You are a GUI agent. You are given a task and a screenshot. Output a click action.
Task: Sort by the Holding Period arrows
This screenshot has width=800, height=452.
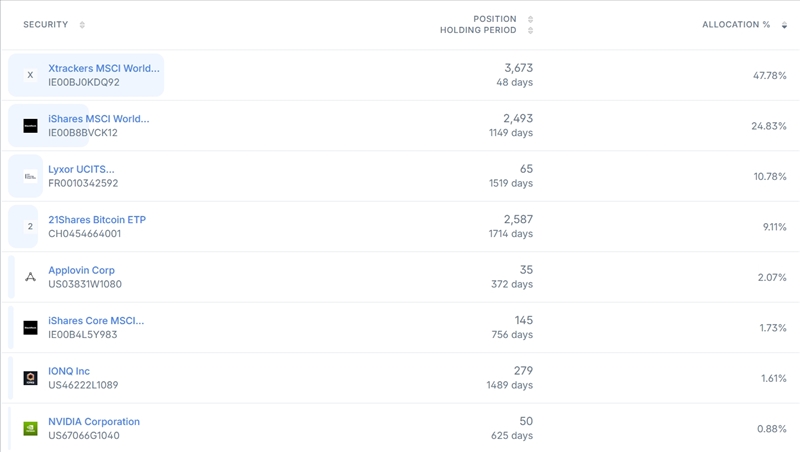tap(531, 30)
